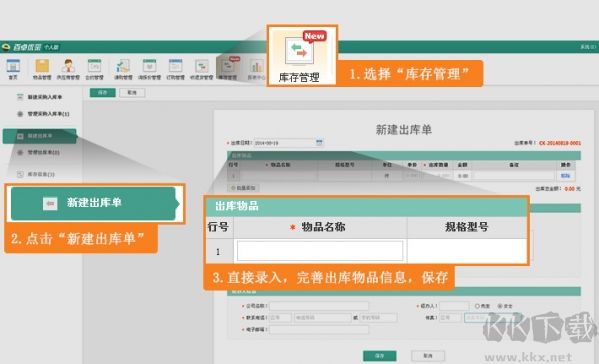Viewport: 599px width, 364px height.
Task: Click the 删除 link in row 1
Action: tap(565, 176)
